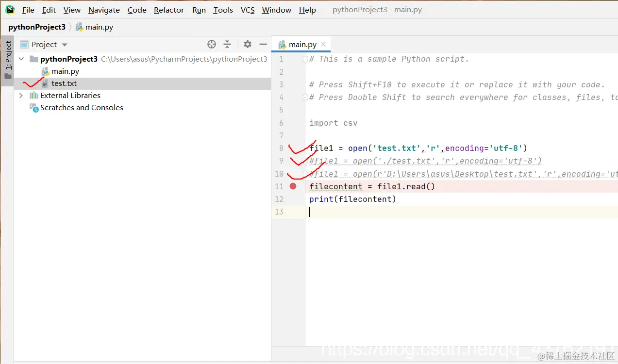Screen dimensions: 618x364
Task: Remove the breakpoint on line 11
Action: (293, 186)
